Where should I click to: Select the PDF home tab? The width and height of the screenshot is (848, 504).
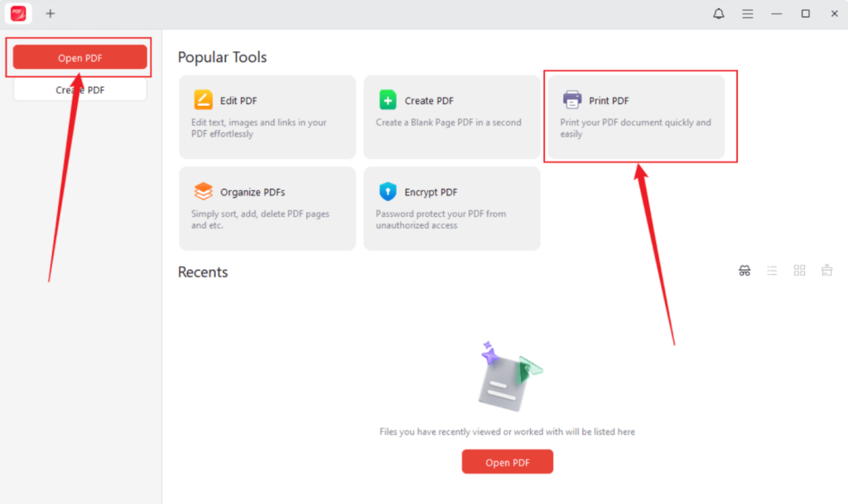point(18,13)
